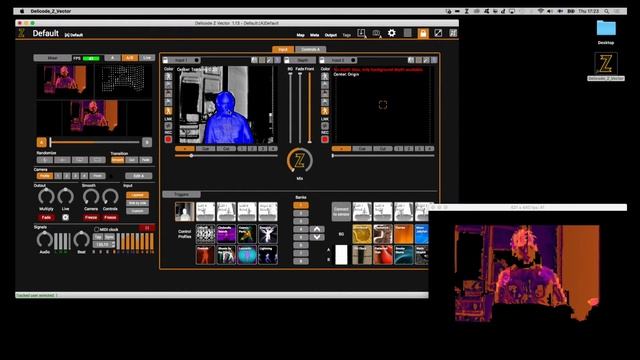Adjust the BG depth vertical slider
The image size is (640, 360).
coord(290,107)
